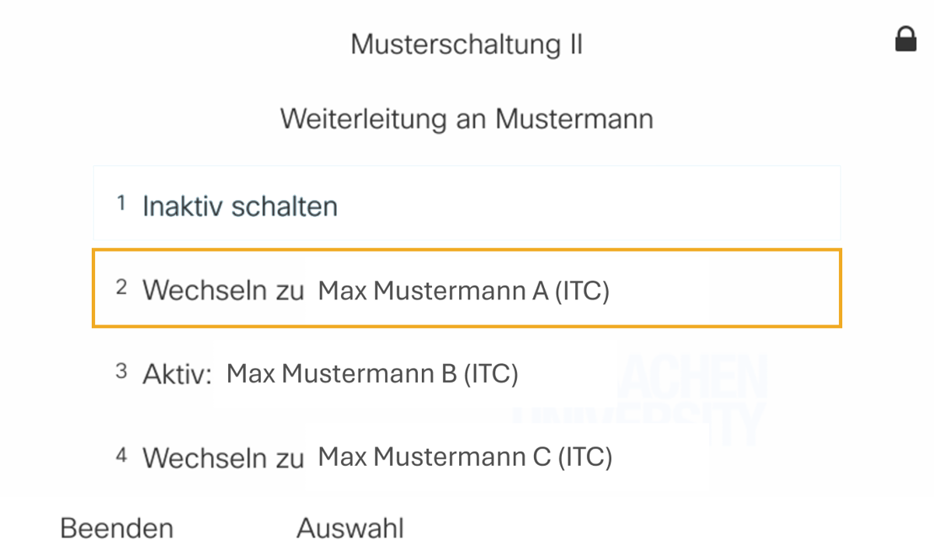Click the 'Weiterleitung an Mustermann' heading
934x560 pixels.
point(466,119)
